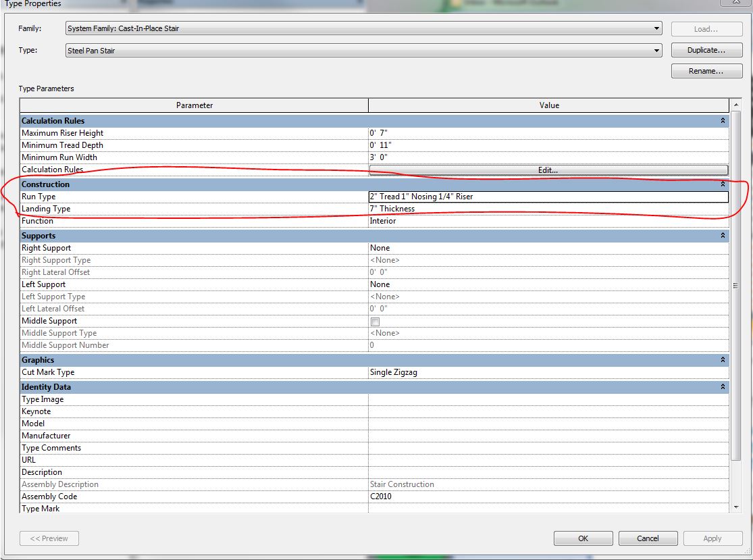Click Edit... for Calculation Rules
The height and width of the screenshot is (560, 753).
point(548,170)
